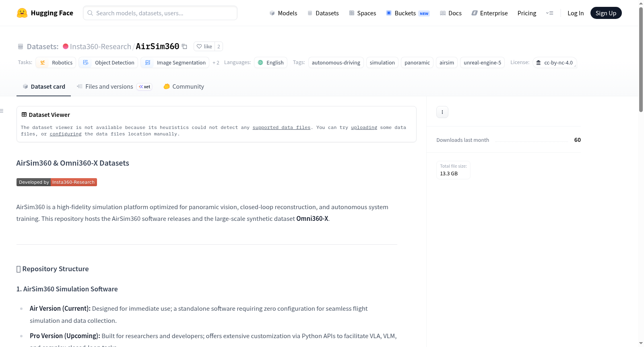Image resolution: width=644 pixels, height=347 pixels.
Task: Follow the configuring link
Action: click(x=66, y=134)
